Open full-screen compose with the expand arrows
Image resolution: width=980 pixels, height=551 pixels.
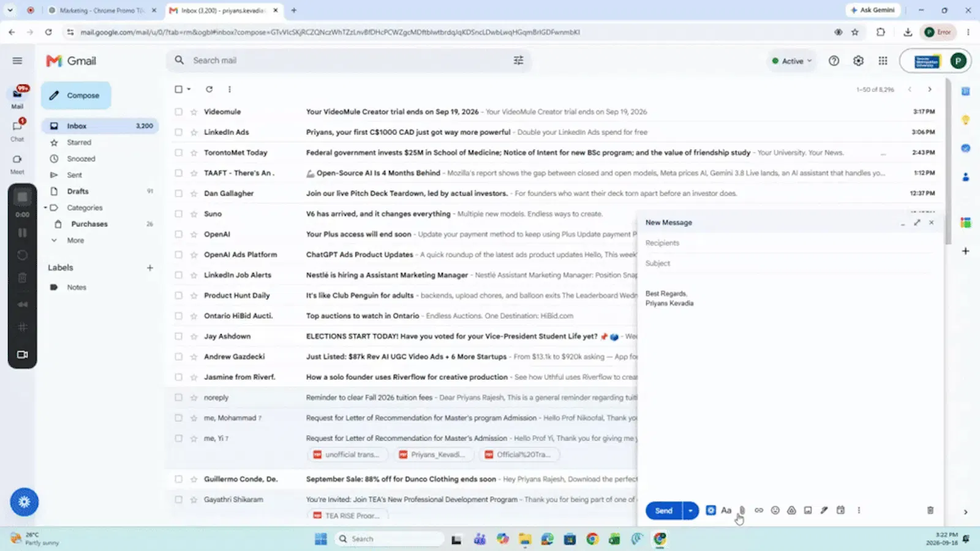coord(917,222)
